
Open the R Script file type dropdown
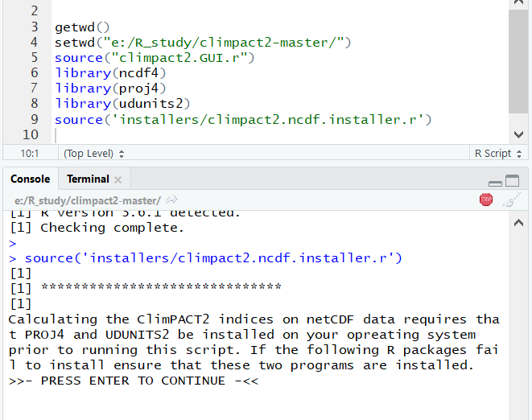pos(497,153)
